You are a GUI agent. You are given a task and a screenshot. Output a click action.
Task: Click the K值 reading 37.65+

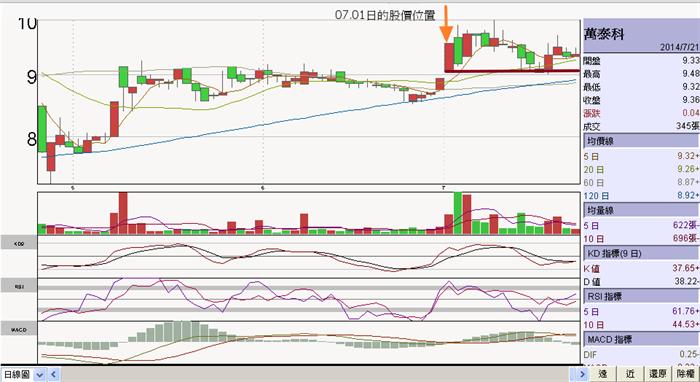click(686, 268)
